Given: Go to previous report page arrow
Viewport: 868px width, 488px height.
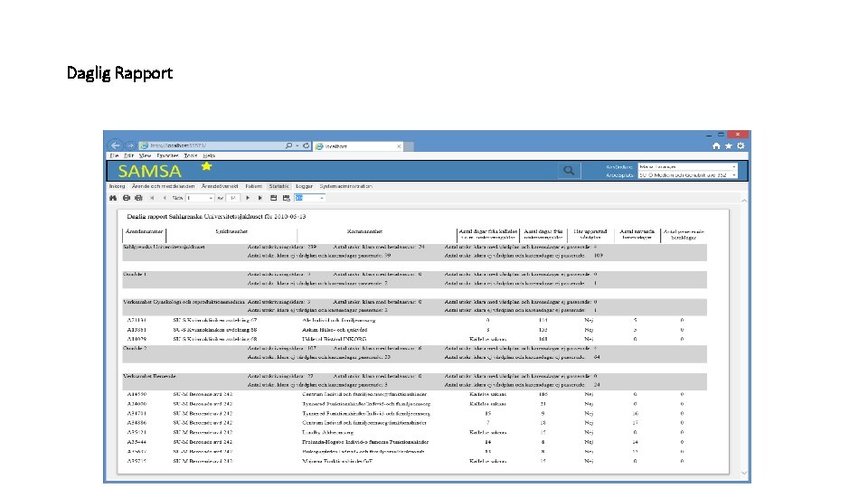Looking at the screenshot, I should coord(165,198).
